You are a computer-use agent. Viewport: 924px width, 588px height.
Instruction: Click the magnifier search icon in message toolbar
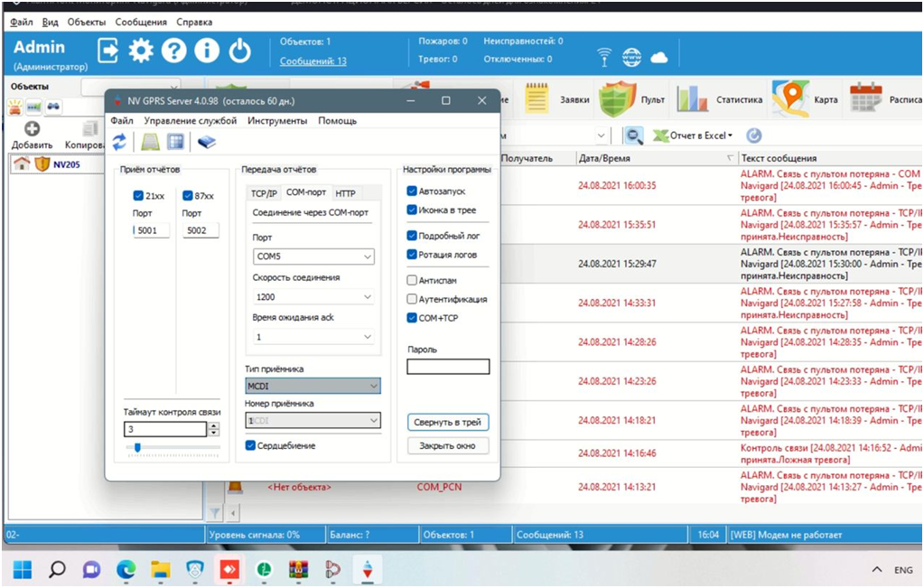pyautogui.click(x=633, y=135)
